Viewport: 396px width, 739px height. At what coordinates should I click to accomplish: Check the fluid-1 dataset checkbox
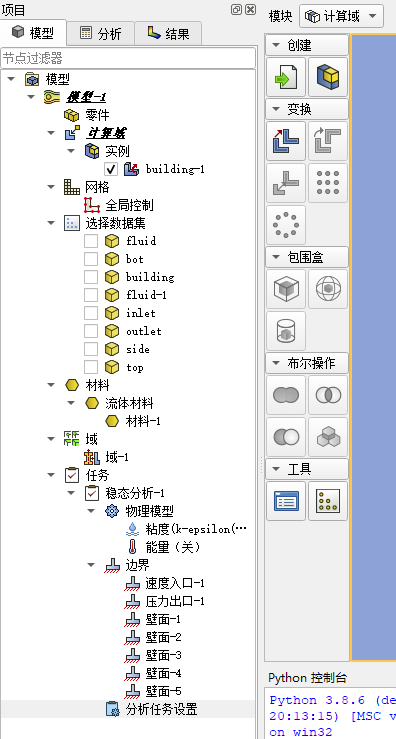coord(91,295)
